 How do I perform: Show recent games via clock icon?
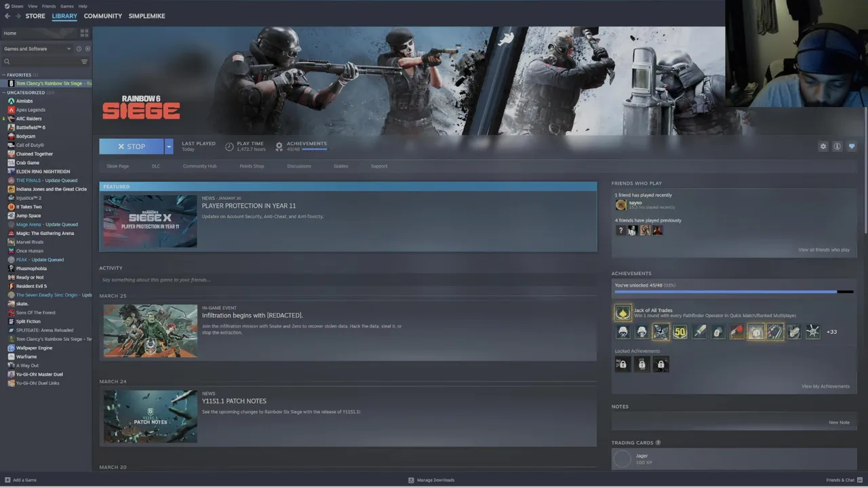click(79, 49)
